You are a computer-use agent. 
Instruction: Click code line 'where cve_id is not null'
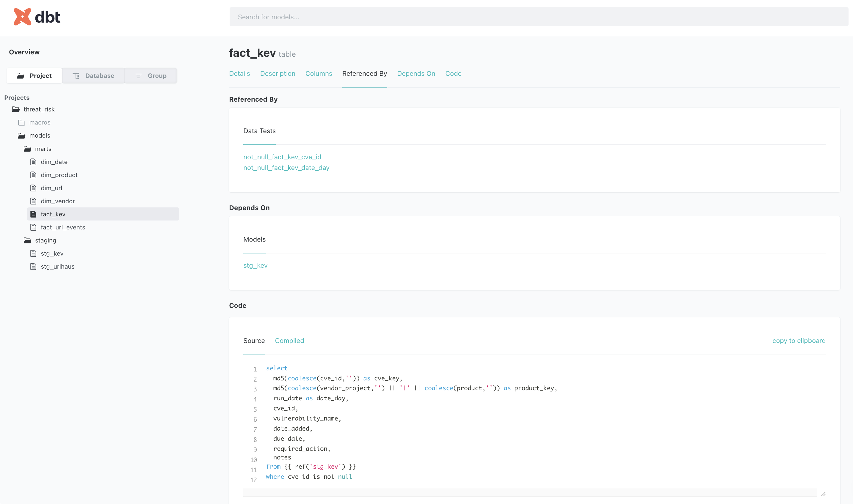pos(309,476)
